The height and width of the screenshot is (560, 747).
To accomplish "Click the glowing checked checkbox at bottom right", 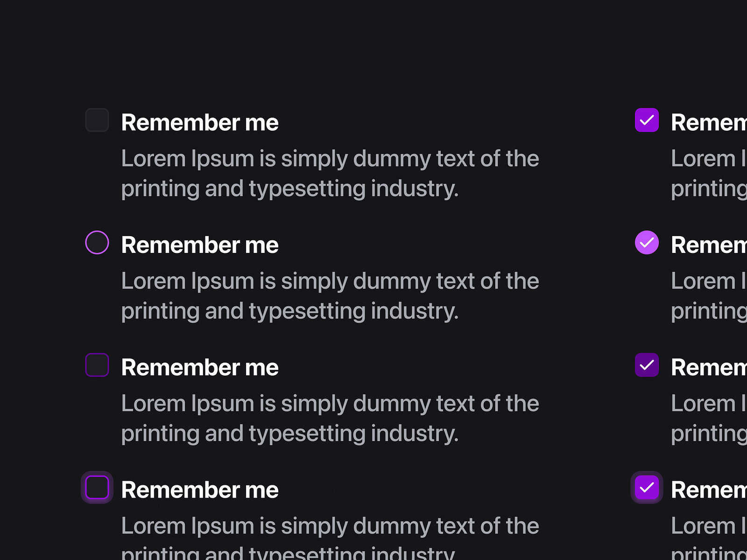I will tap(647, 488).
